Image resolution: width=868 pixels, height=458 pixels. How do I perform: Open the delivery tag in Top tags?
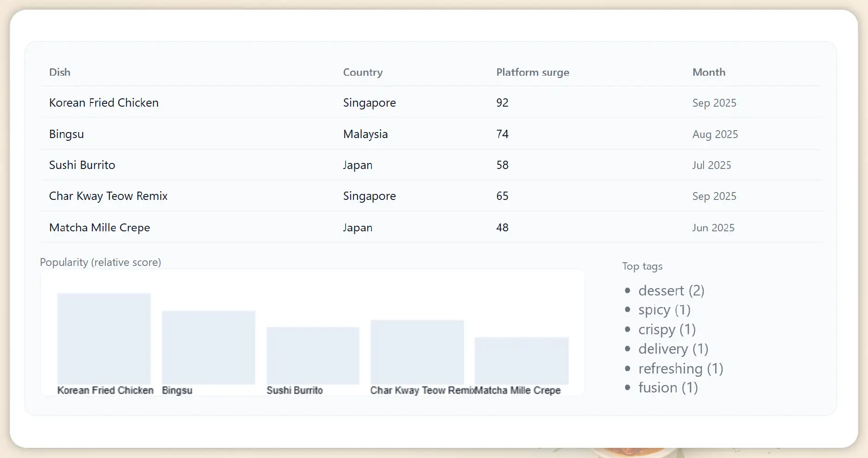pyautogui.click(x=673, y=349)
